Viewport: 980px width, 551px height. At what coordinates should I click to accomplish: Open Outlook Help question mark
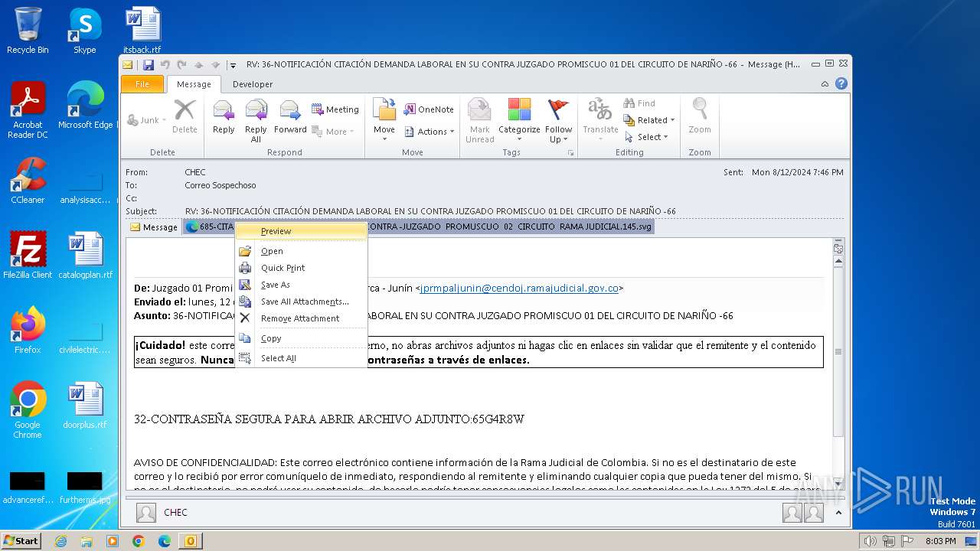(841, 84)
